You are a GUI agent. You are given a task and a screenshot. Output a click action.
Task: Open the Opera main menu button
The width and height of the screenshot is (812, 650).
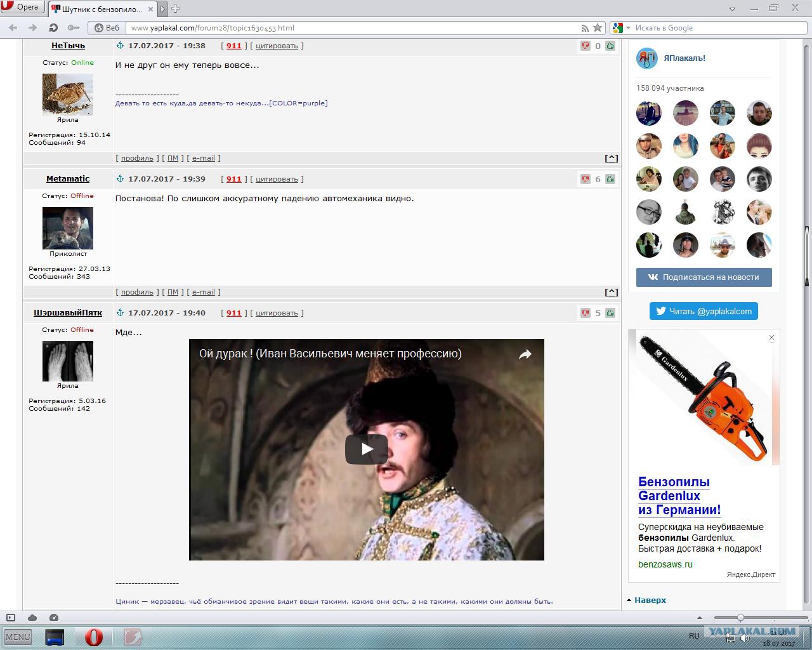[22, 8]
